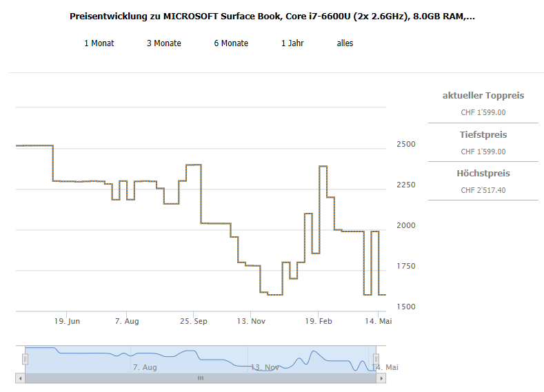Click the 7. Aug label in the navigator
The image size is (544, 392).
point(145,367)
